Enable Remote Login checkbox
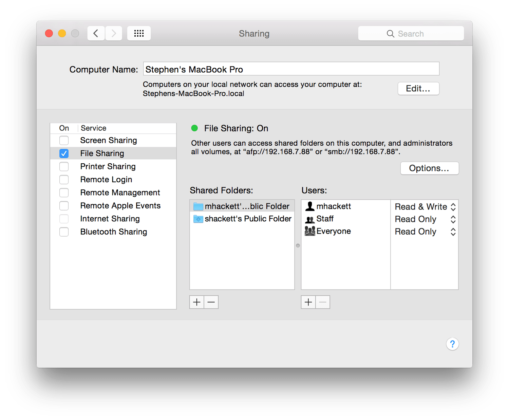The image size is (509, 420). (x=64, y=180)
